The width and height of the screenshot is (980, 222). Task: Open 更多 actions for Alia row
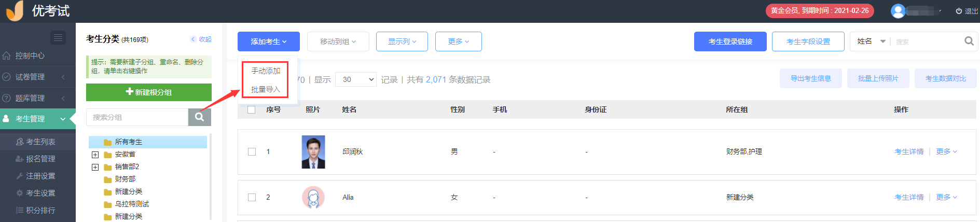click(946, 197)
